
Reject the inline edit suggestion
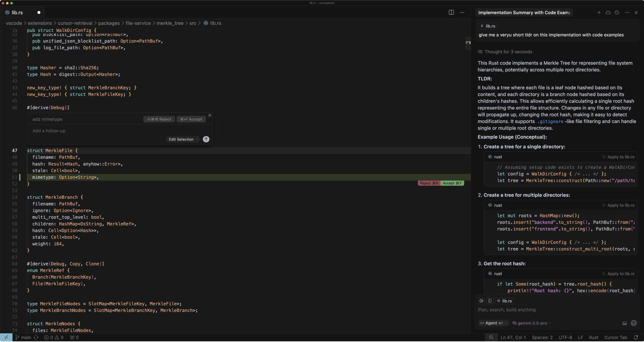(x=159, y=119)
